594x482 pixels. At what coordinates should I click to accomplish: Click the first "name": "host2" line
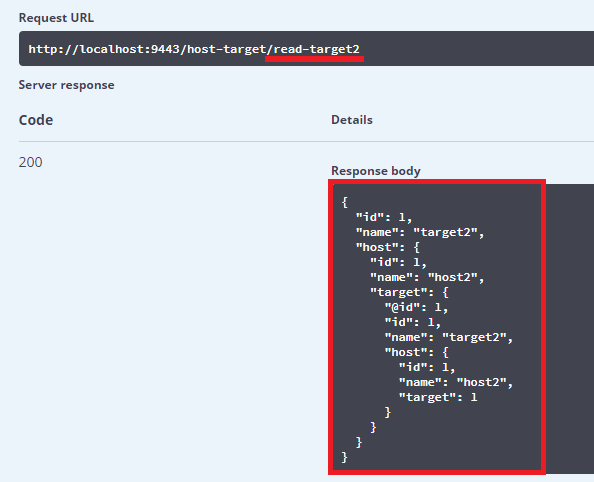[x=427, y=277]
